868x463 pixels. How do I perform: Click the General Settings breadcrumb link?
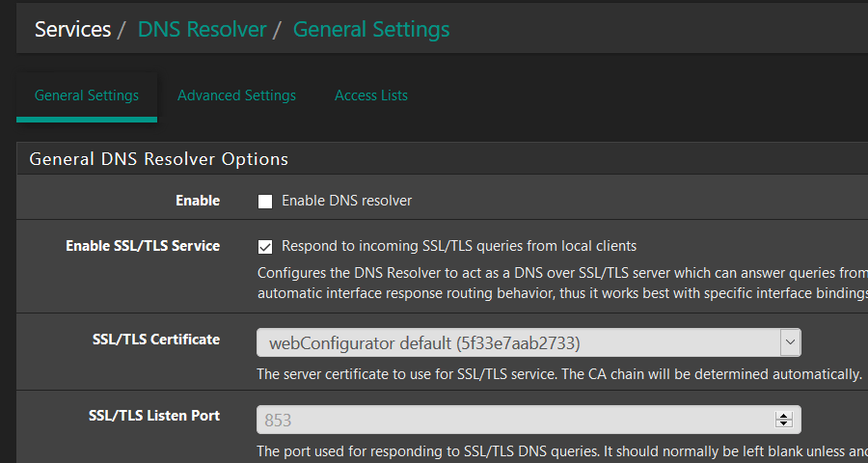coord(371,29)
